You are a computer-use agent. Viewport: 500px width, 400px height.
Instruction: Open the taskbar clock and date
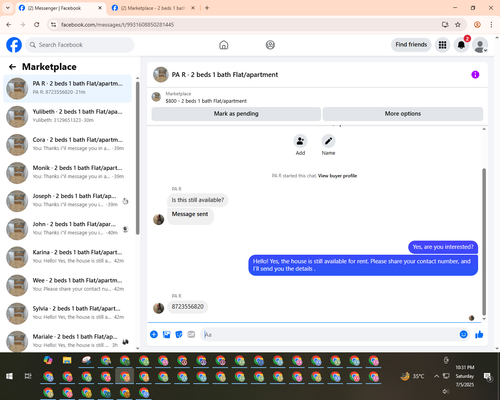(x=465, y=376)
